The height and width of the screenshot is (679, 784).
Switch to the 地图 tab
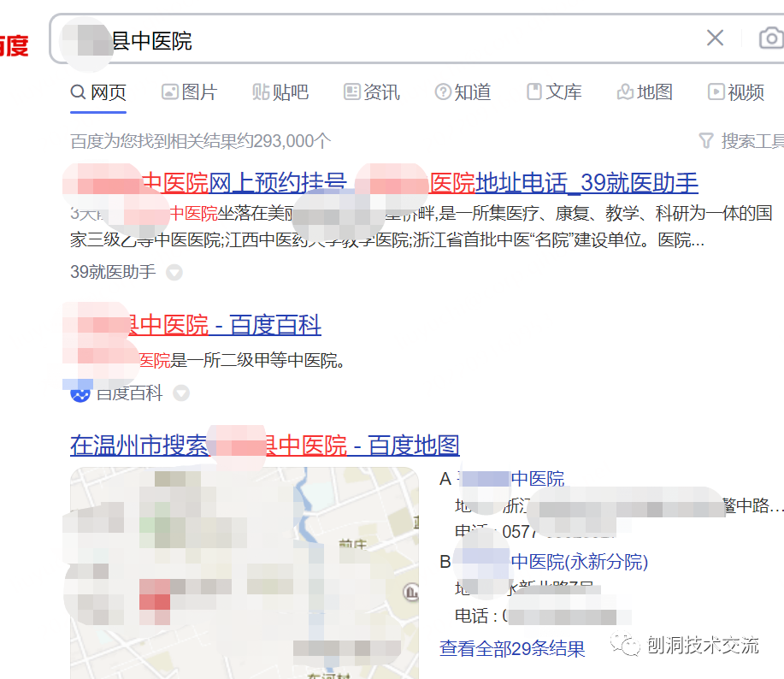645,92
